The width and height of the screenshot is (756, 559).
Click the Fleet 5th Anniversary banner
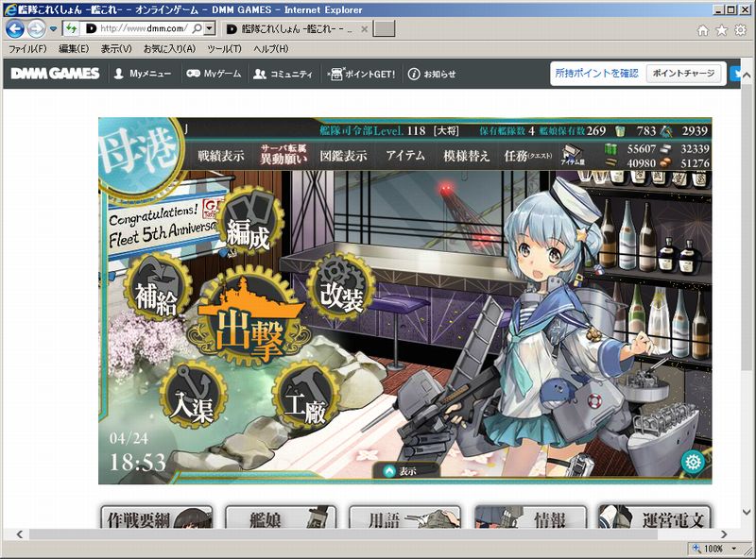coord(163,224)
